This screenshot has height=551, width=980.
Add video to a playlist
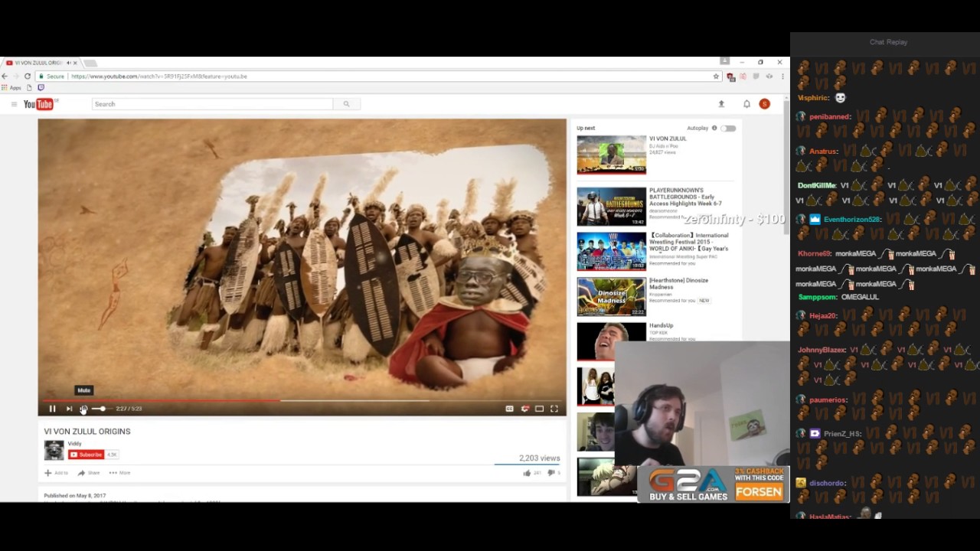[57, 473]
